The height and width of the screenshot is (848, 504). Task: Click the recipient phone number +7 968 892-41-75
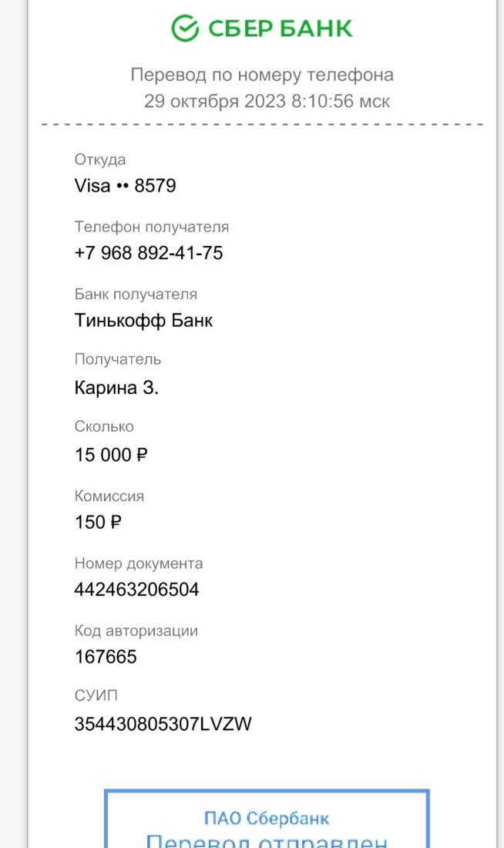149,253
